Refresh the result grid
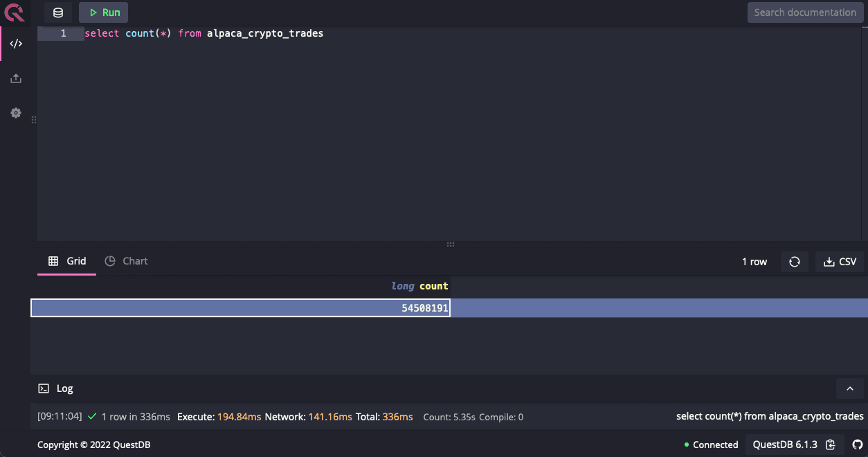 pyautogui.click(x=794, y=262)
